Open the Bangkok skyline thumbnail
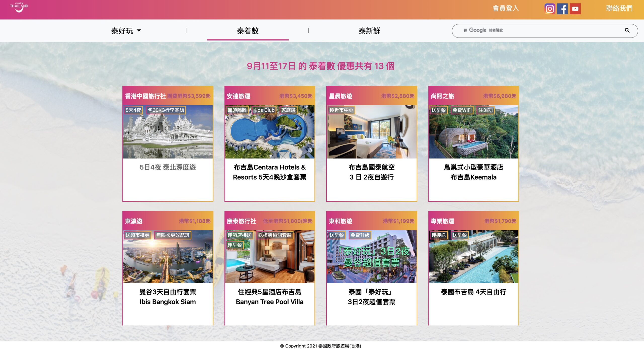The height and width of the screenshot is (349, 644). click(168, 257)
